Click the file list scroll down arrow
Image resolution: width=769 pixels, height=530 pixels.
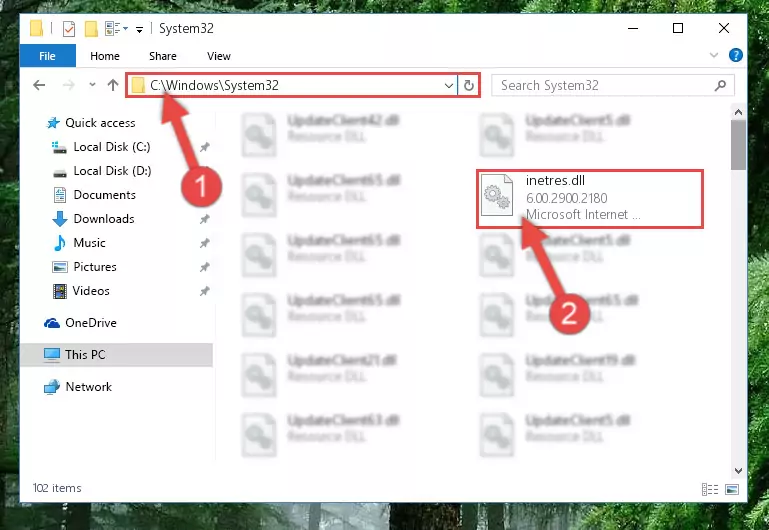pyautogui.click(x=738, y=471)
